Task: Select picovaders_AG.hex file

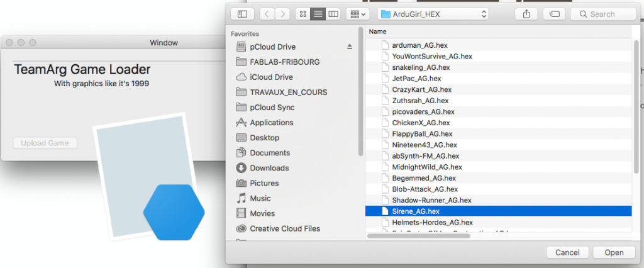Action: click(498, 112)
